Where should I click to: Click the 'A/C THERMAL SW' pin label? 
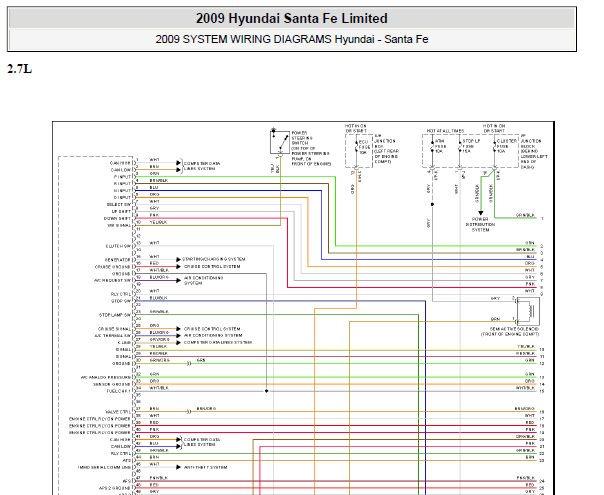tap(113, 336)
